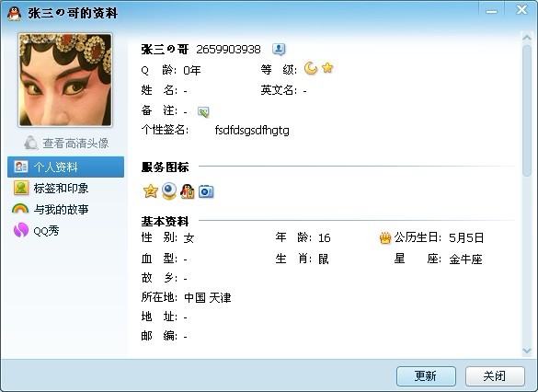538x392 pixels.
Task: View HD avatar via 查看高清头像
Action: [66, 143]
